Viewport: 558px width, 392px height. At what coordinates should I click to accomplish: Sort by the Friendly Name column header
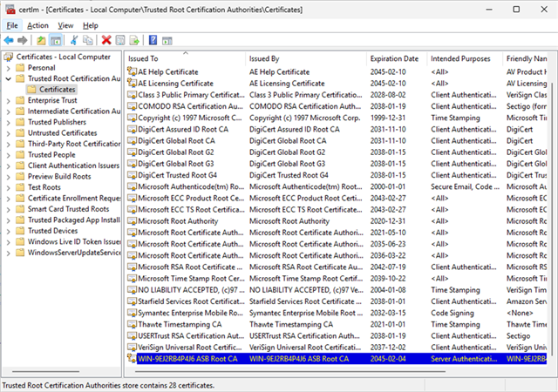tap(526, 58)
